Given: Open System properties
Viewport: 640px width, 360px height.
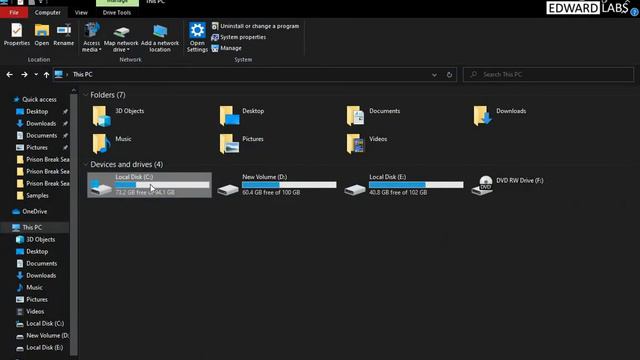Looking at the screenshot, I should [239, 37].
